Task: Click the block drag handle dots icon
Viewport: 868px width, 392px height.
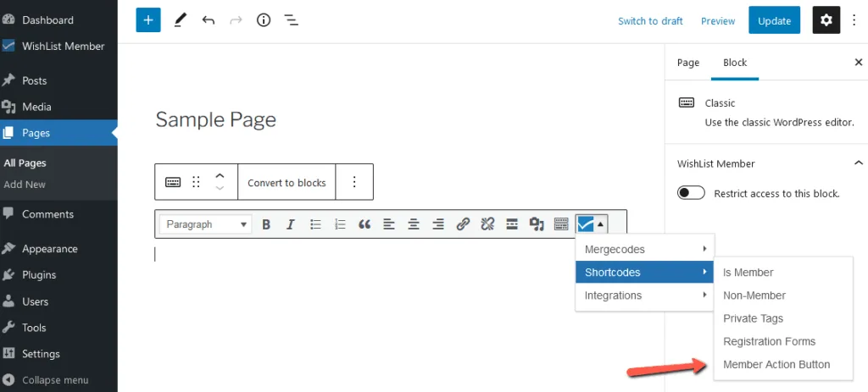Action: (196, 182)
